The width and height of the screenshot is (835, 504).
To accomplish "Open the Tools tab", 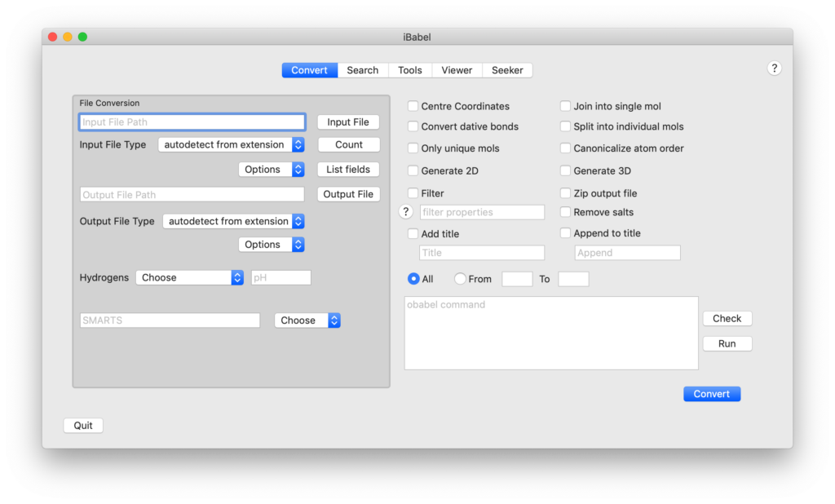I will [409, 70].
